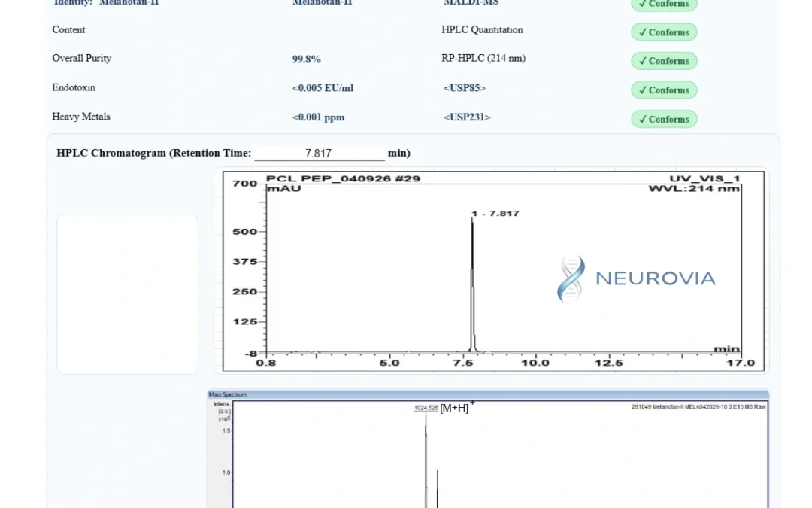Click the 99.8% purity value
812x508 pixels.
[306, 59]
